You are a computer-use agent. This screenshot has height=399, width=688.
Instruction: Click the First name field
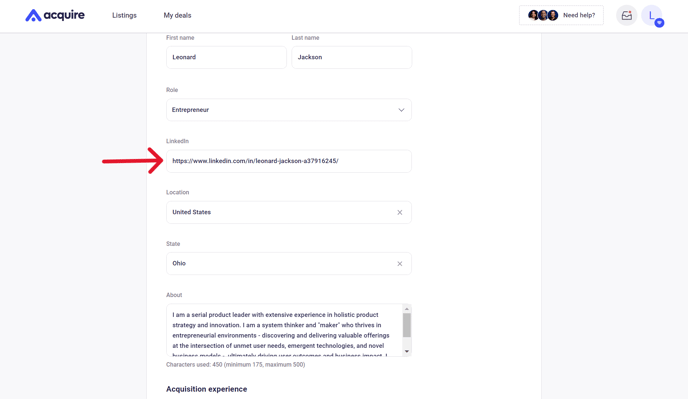coord(226,57)
